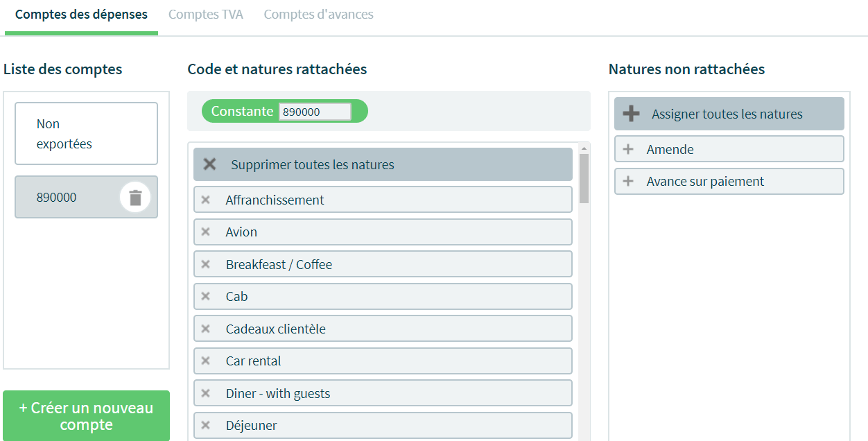Remove Avion nature via its X icon

click(205, 232)
